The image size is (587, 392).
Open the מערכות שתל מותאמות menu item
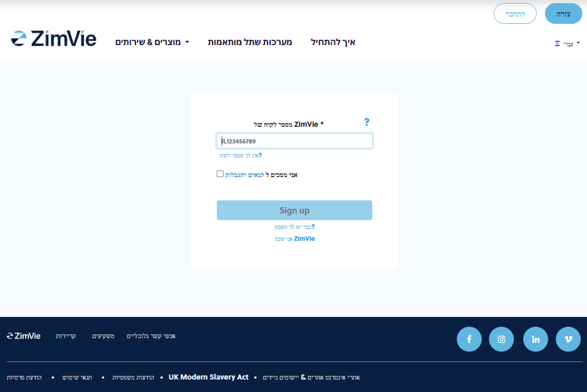point(250,42)
